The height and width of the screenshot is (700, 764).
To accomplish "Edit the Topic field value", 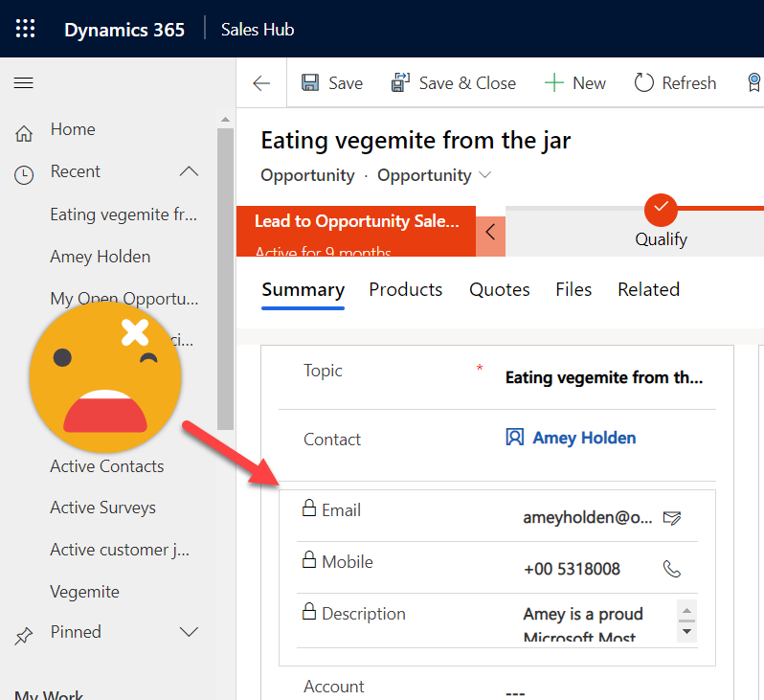I will point(604,378).
